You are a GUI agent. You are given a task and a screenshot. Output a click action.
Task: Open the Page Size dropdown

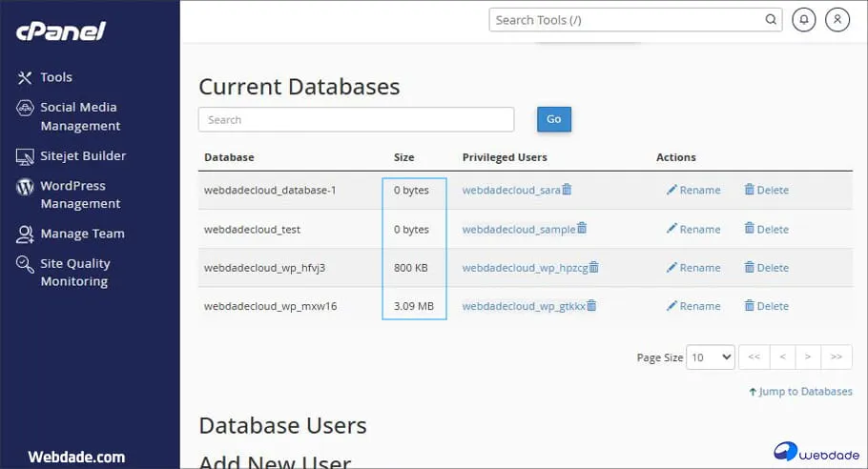click(x=711, y=357)
